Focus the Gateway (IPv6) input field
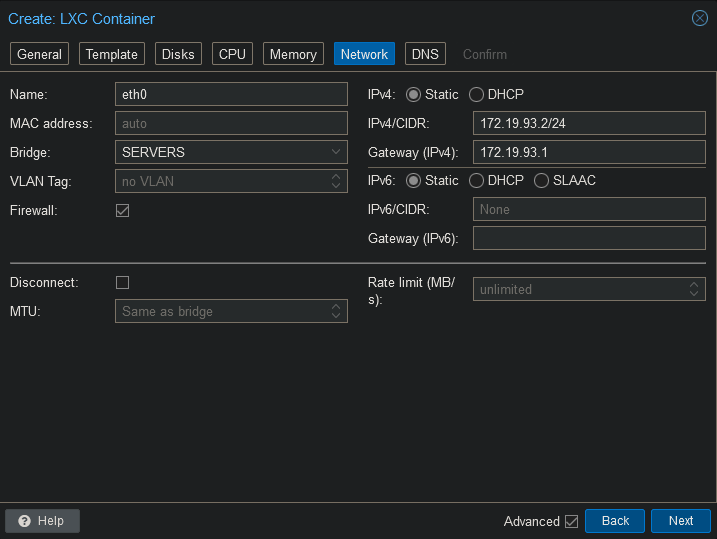This screenshot has height=539, width=717. point(588,239)
